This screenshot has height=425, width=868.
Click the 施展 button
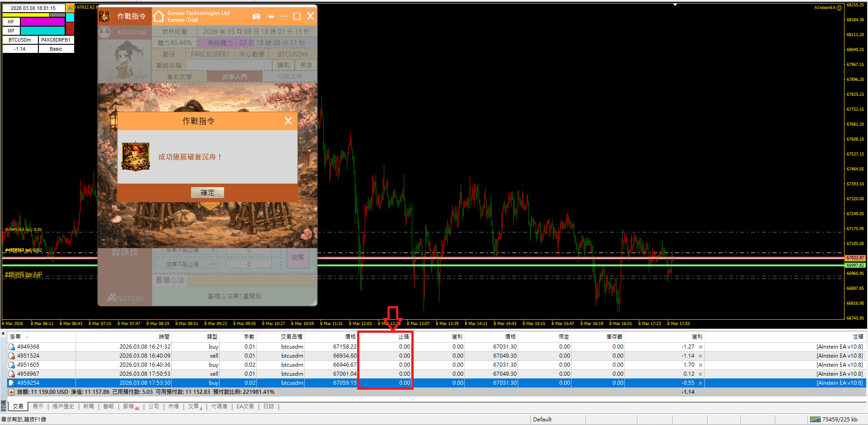click(x=298, y=257)
